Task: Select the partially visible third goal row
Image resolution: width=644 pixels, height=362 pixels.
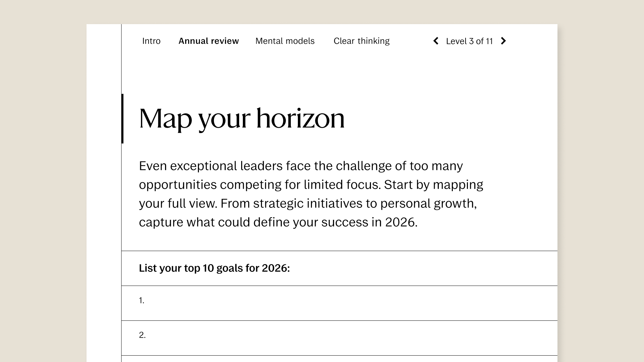Action: (302, 359)
